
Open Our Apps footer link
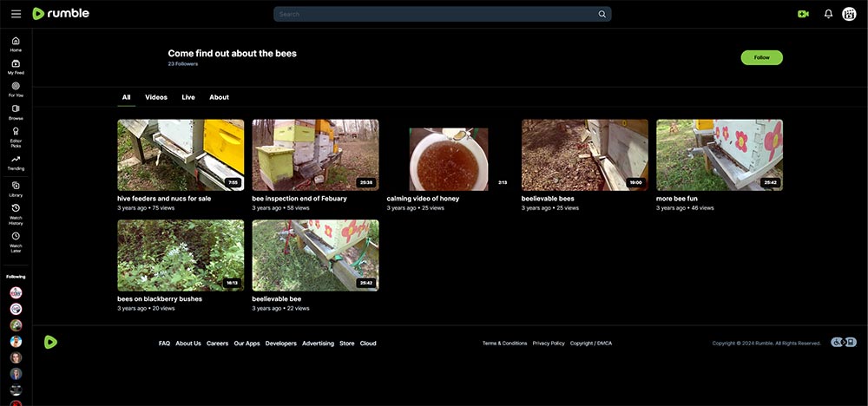coord(247,344)
